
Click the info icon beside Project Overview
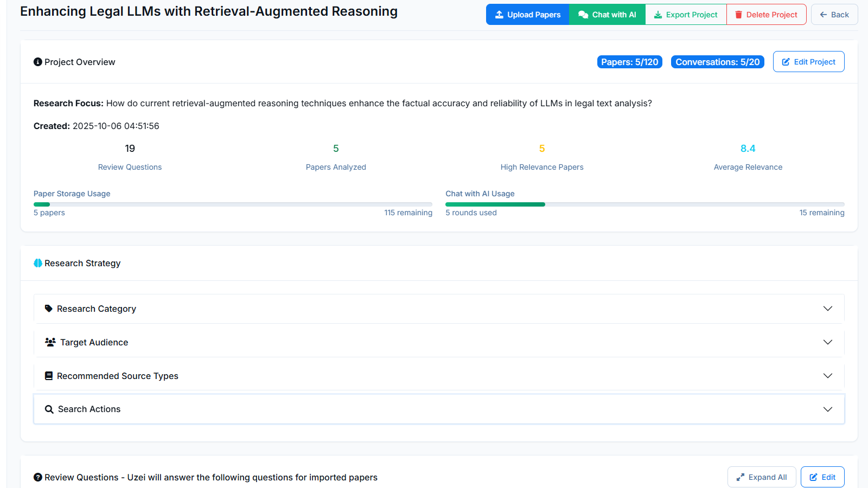coord(38,62)
